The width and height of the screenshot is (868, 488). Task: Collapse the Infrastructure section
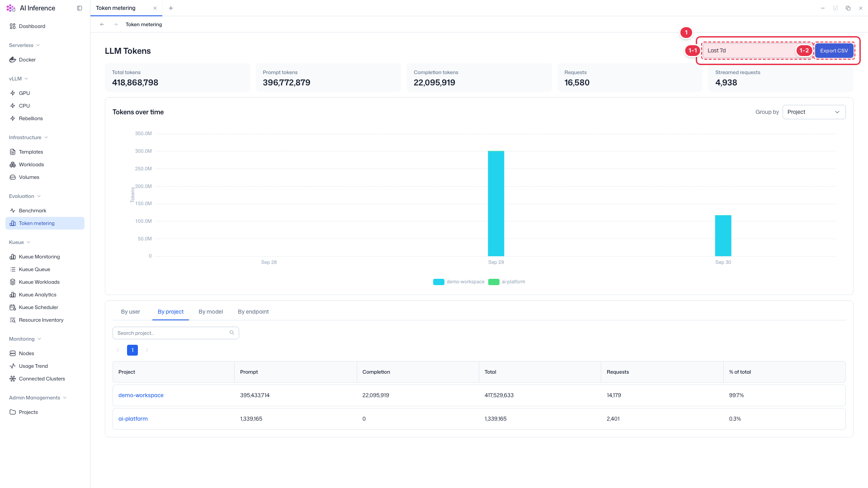click(28, 137)
